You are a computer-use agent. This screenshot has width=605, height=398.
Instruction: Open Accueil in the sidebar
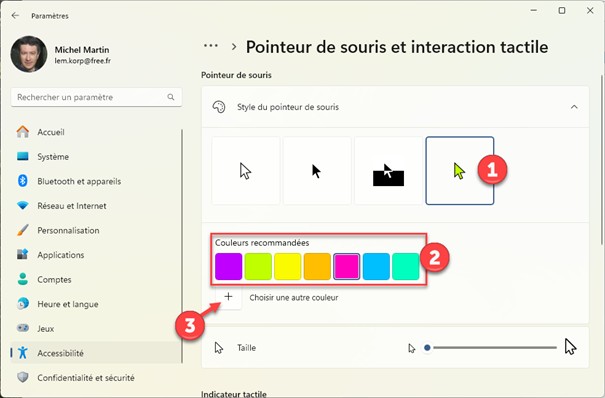coord(96,132)
